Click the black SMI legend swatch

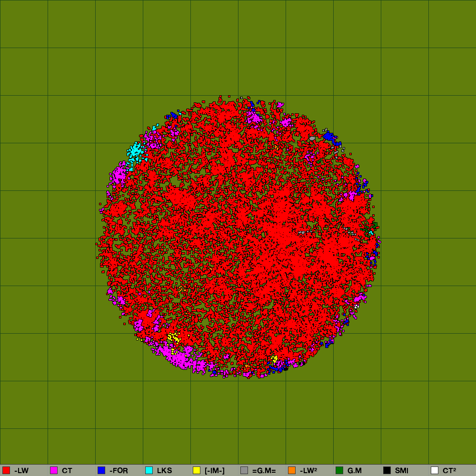[387, 470]
